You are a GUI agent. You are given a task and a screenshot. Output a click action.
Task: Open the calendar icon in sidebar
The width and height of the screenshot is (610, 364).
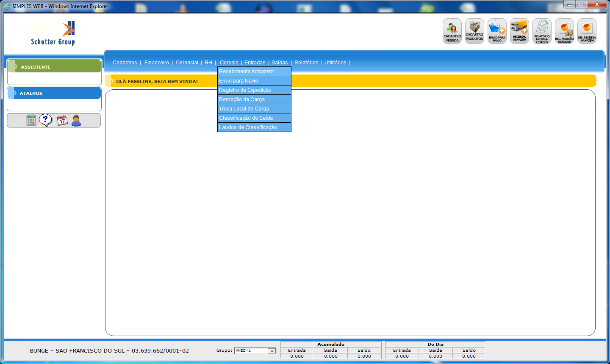pyautogui.click(x=62, y=121)
